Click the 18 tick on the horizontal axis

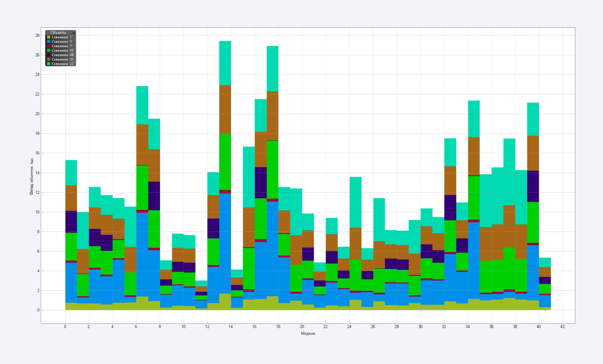pos(278,327)
